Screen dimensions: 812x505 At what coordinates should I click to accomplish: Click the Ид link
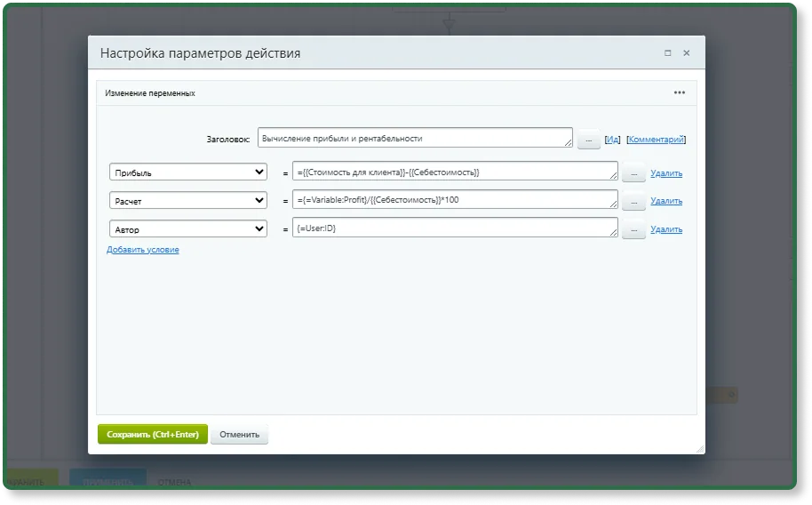coord(612,140)
